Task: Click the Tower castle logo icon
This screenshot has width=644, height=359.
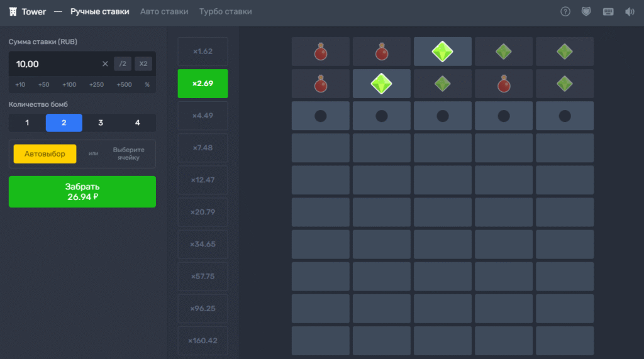Action: coord(13,11)
